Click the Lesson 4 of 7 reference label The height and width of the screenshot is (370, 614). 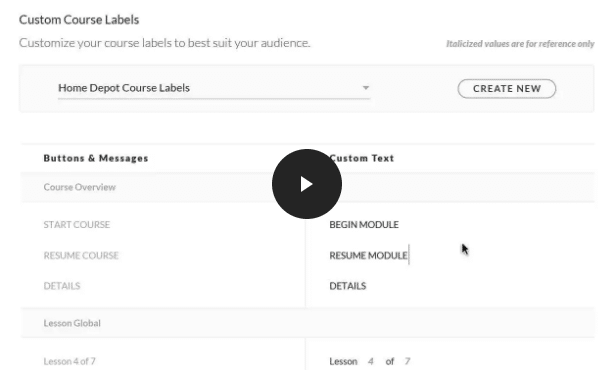click(69, 361)
